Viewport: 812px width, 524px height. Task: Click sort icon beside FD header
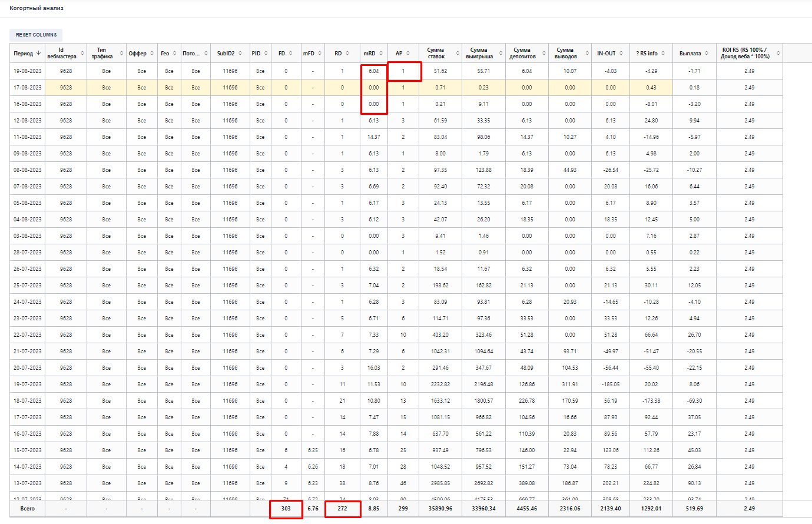pyautogui.click(x=291, y=53)
